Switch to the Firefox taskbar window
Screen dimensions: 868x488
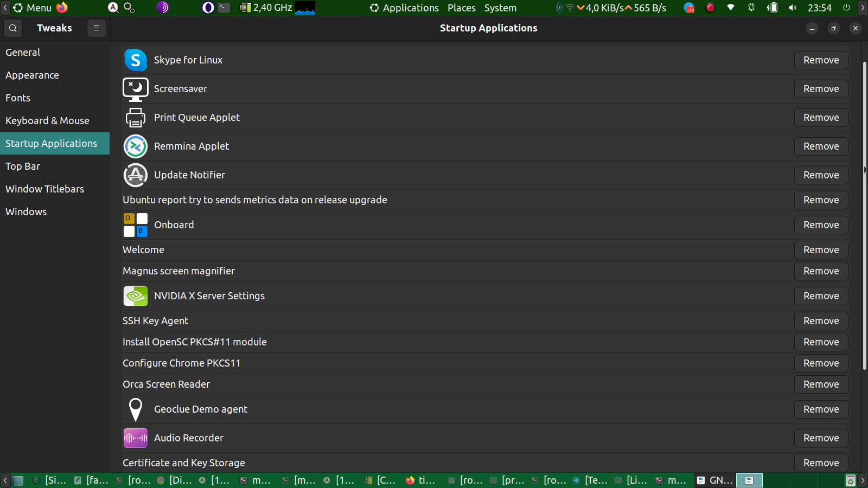pos(421,480)
